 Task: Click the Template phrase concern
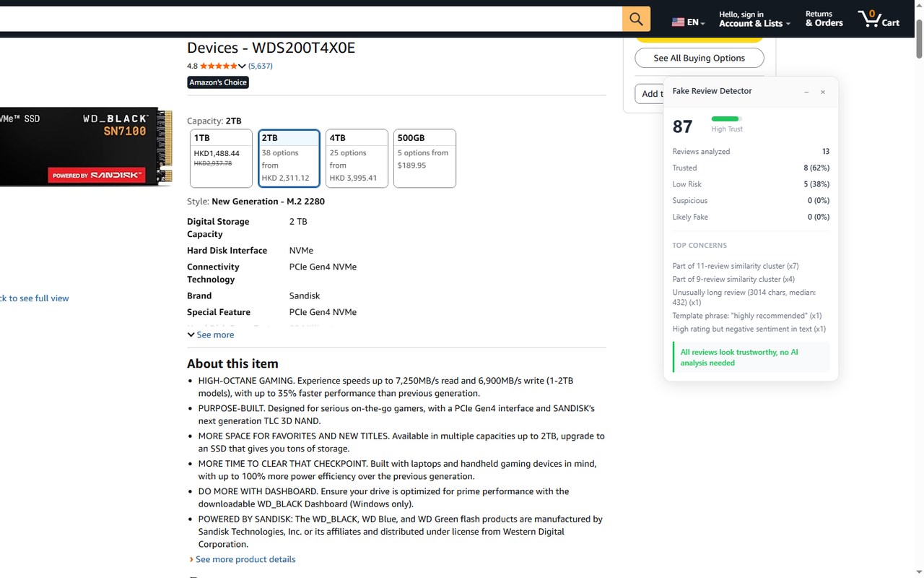[747, 316]
